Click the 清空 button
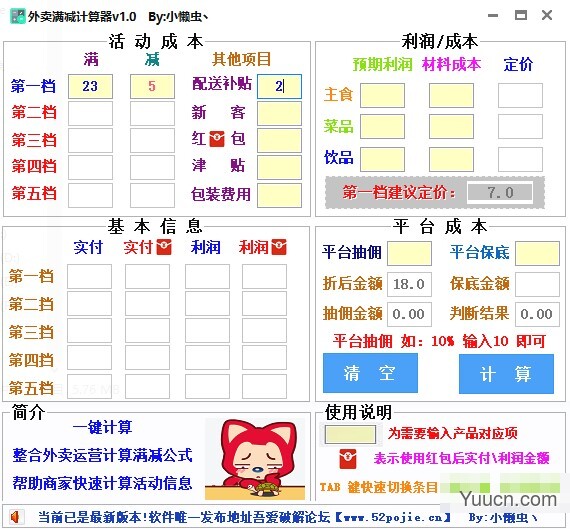570x529 pixels. [x=370, y=373]
